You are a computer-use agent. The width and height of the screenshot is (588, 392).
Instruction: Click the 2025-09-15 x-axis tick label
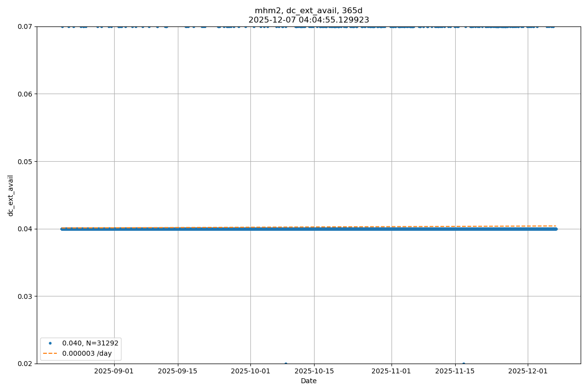click(x=178, y=371)
